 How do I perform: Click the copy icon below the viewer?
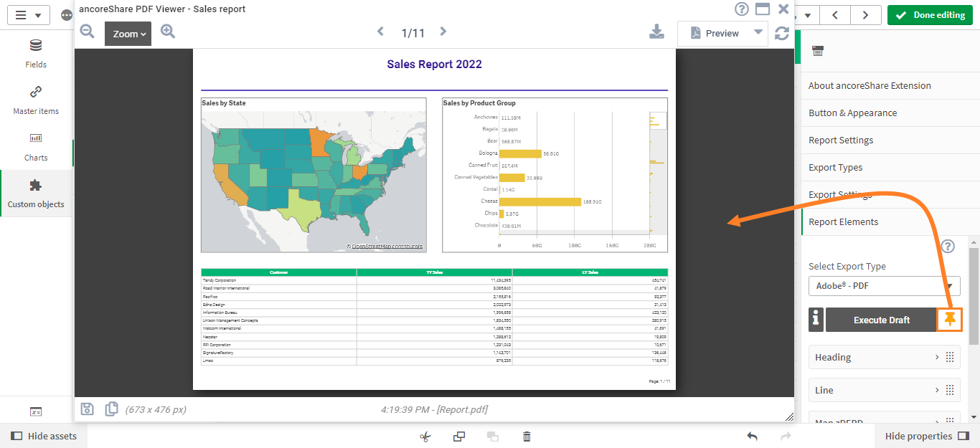point(111,409)
